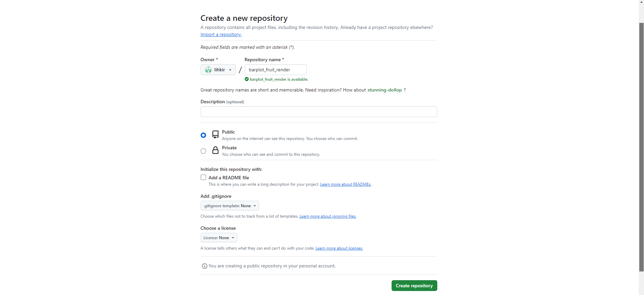
Task: Open the Owner lihkir dropdown
Action: [218, 70]
